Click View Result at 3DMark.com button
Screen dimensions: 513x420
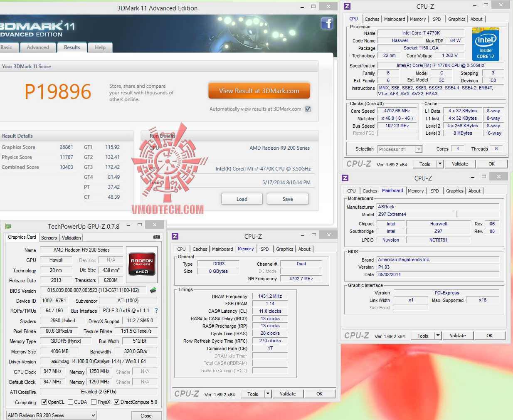pos(259,91)
